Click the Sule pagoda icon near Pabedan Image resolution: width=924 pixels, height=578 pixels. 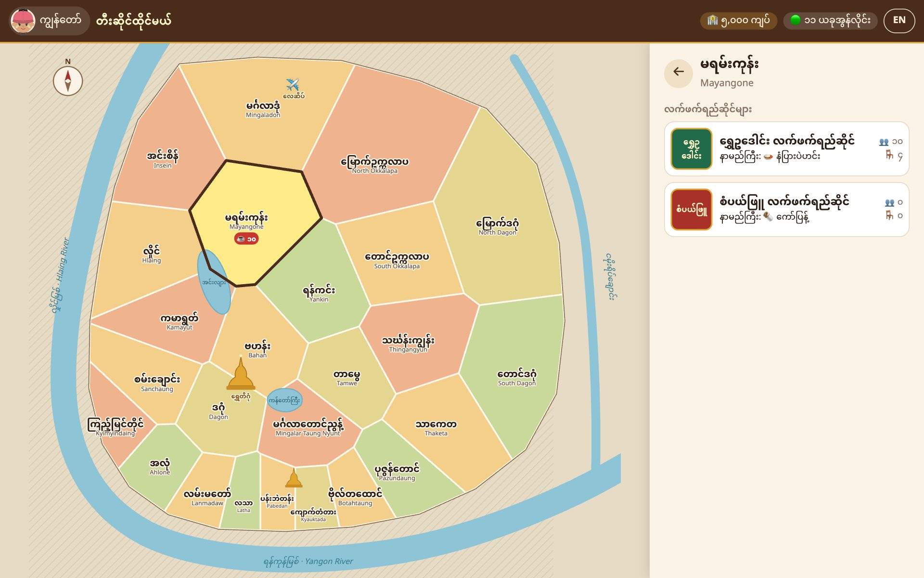(x=294, y=478)
